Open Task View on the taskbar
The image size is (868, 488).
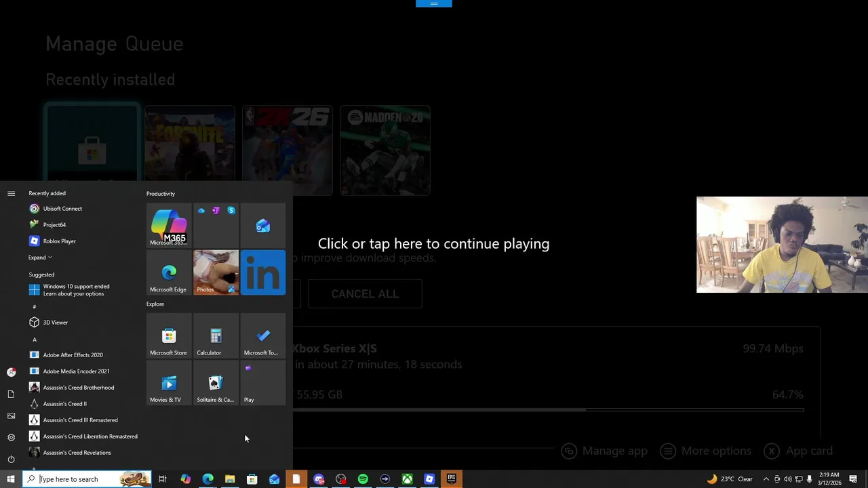click(163, 479)
